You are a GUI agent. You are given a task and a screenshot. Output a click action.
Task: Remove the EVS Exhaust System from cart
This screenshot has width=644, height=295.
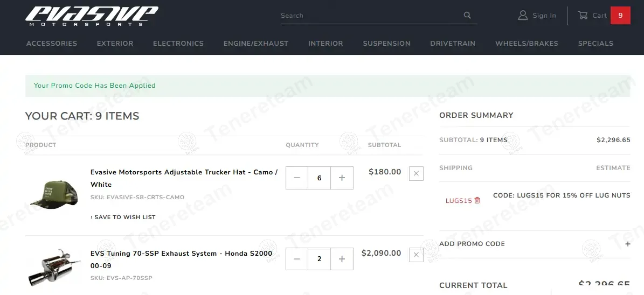pyautogui.click(x=416, y=255)
